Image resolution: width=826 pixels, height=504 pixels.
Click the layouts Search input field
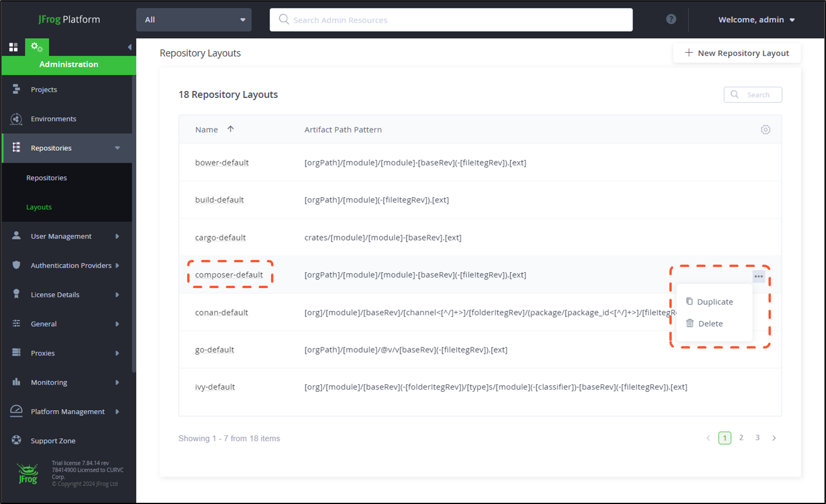(753, 94)
